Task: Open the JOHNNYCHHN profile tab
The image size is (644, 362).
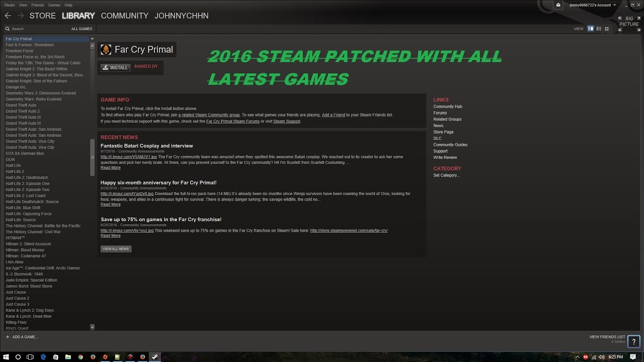Action: [182, 16]
